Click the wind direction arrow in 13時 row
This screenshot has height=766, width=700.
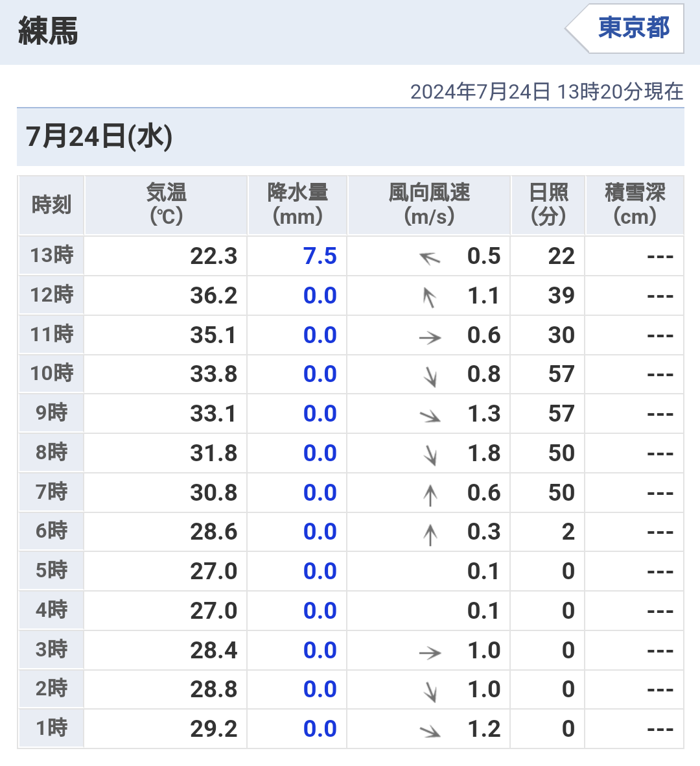pyautogui.click(x=430, y=257)
